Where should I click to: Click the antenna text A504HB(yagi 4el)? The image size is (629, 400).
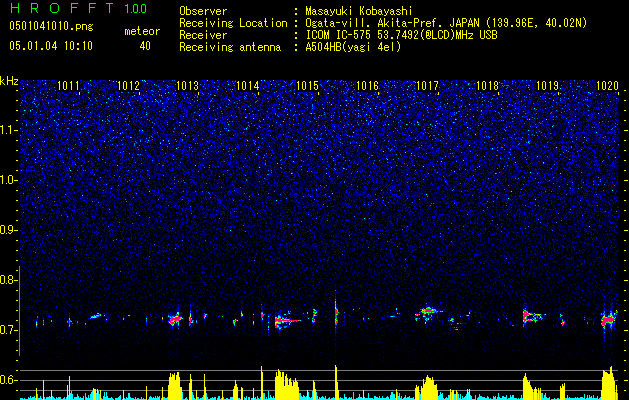(353, 47)
